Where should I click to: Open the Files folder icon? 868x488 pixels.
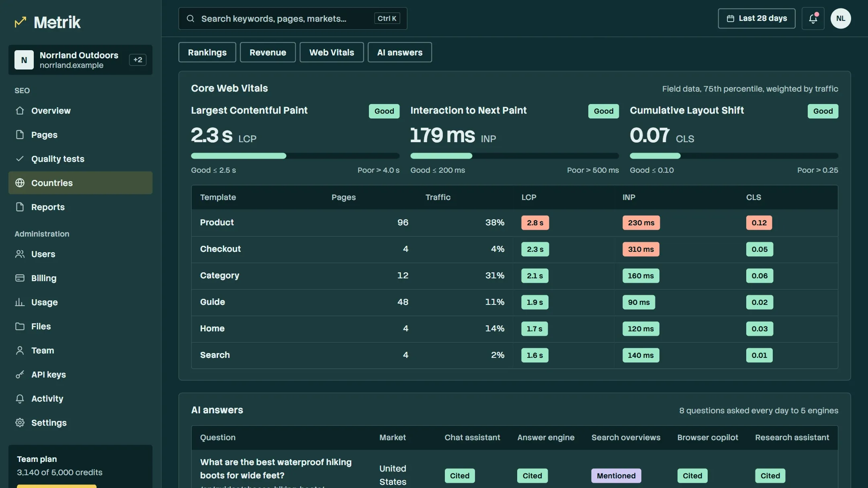tap(20, 326)
